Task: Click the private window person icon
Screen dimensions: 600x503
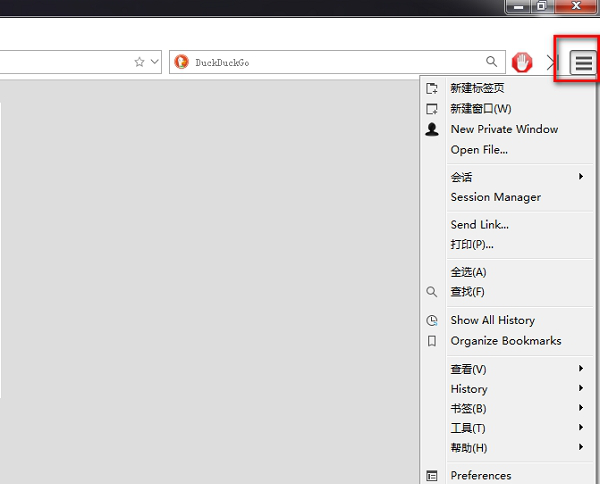Action: pyautogui.click(x=432, y=129)
